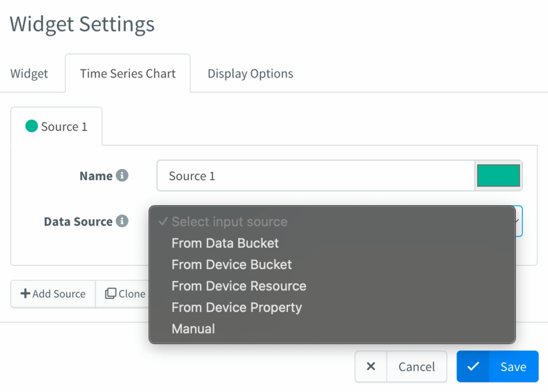Open the Data Source info icon
The height and width of the screenshot is (392, 548).
click(122, 221)
